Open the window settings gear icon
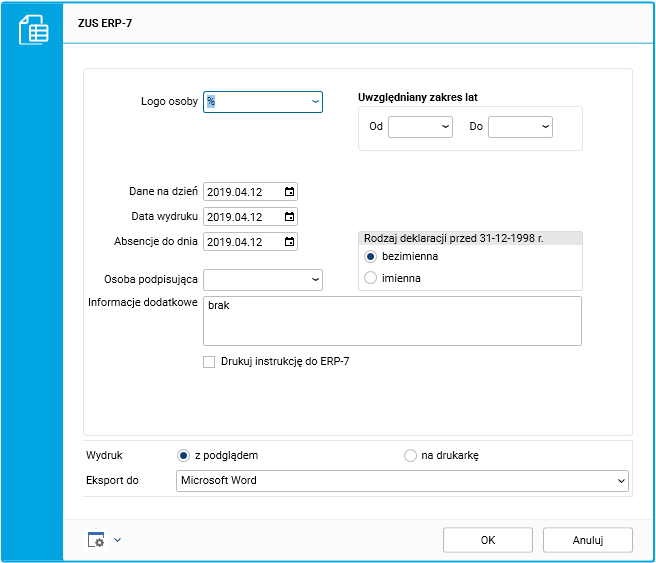The height and width of the screenshot is (563, 656). click(x=96, y=540)
